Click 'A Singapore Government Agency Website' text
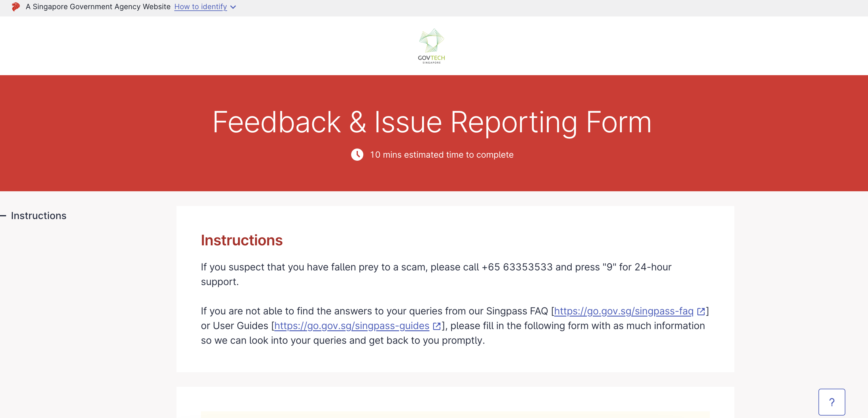 (x=98, y=7)
